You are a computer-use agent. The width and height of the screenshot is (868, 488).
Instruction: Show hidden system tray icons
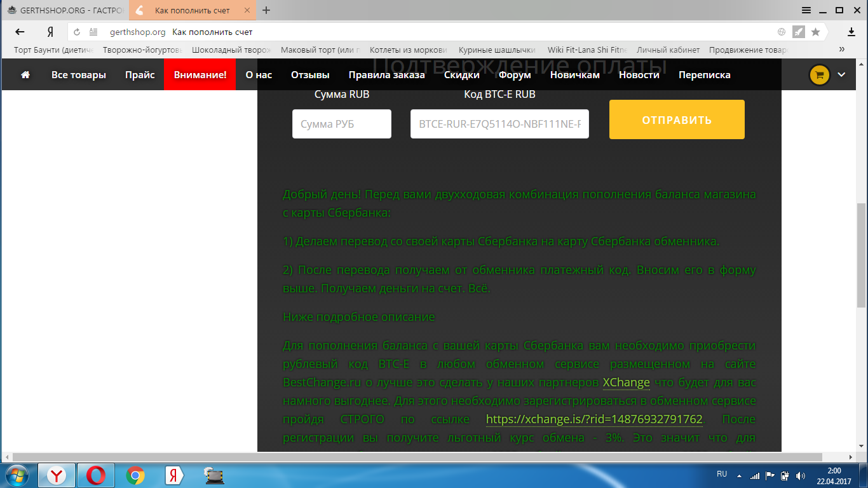click(x=739, y=475)
